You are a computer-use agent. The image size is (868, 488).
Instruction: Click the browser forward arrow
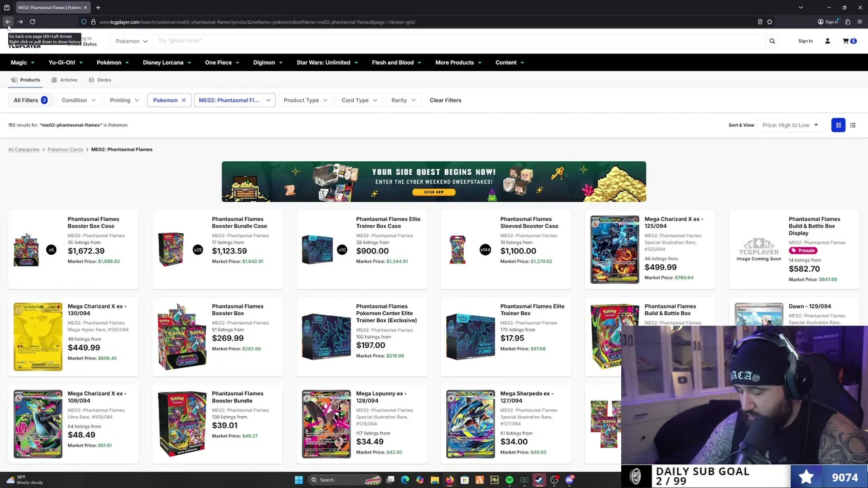20,22
